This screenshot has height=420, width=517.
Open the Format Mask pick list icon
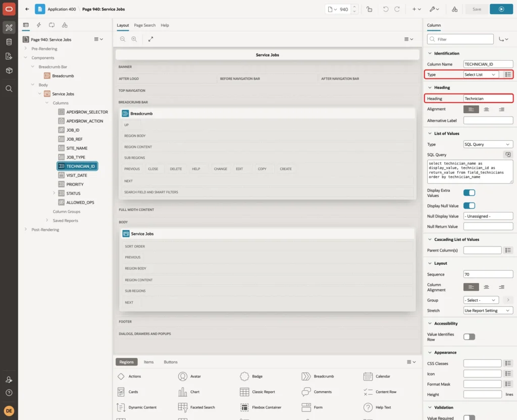(508, 384)
